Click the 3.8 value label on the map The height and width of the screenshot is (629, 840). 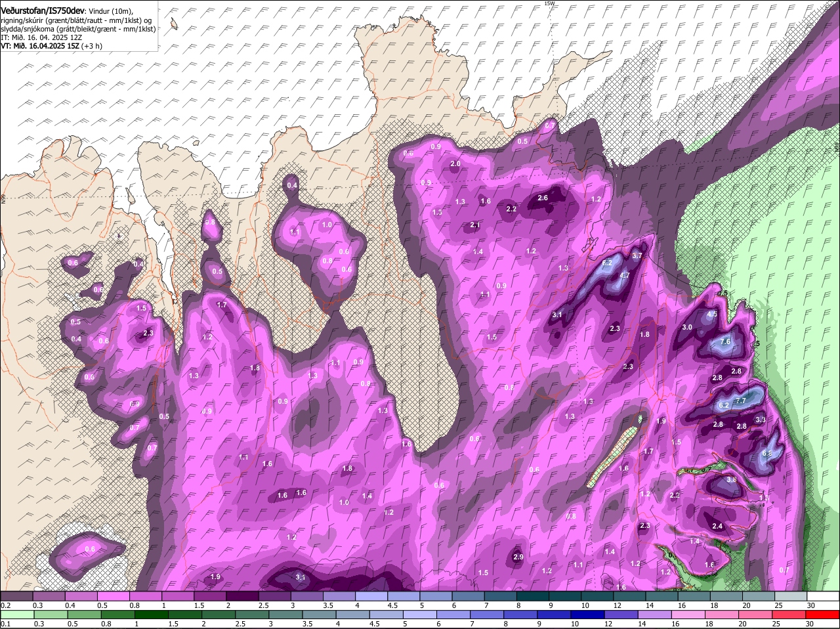(732, 480)
